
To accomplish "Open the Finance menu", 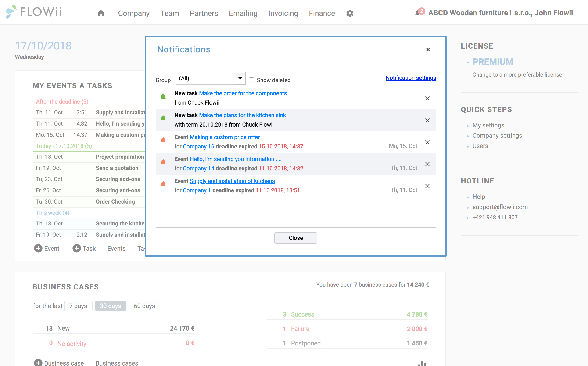I will [322, 13].
